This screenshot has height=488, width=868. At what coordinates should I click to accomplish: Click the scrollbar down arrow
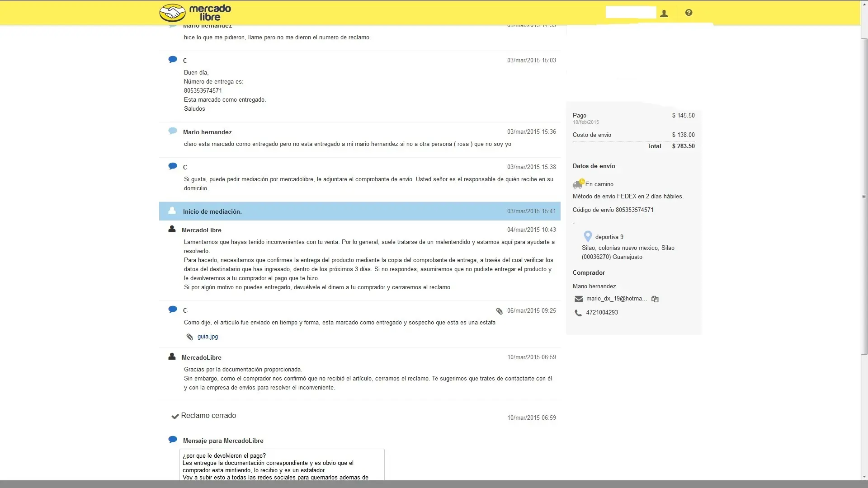pos(864,477)
